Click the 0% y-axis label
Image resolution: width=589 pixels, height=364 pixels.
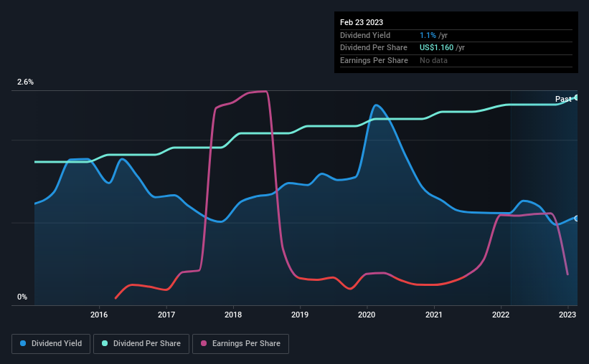pyautogui.click(x=22, y=297)
